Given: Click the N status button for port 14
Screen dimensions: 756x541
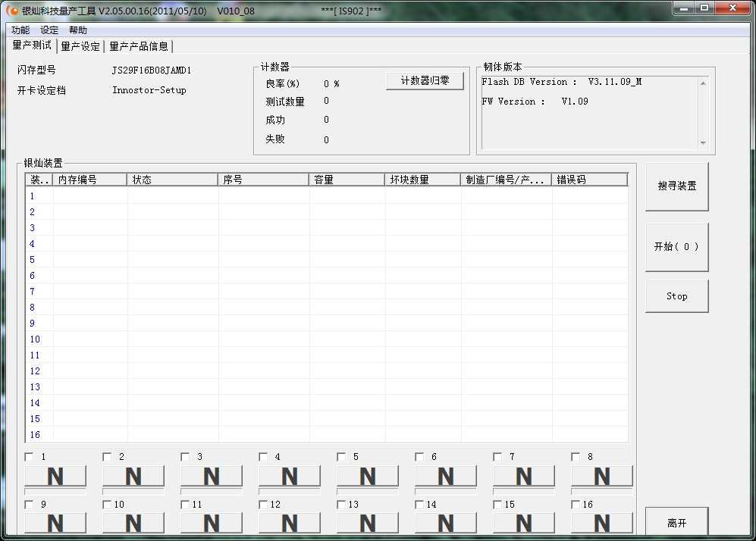Looking at the screenshot, I should click(446, 523).
